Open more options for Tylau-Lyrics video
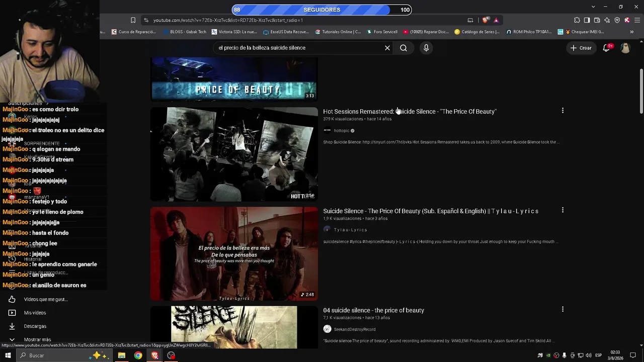This screenshot has height=362, width=644. tap(562, 210)
